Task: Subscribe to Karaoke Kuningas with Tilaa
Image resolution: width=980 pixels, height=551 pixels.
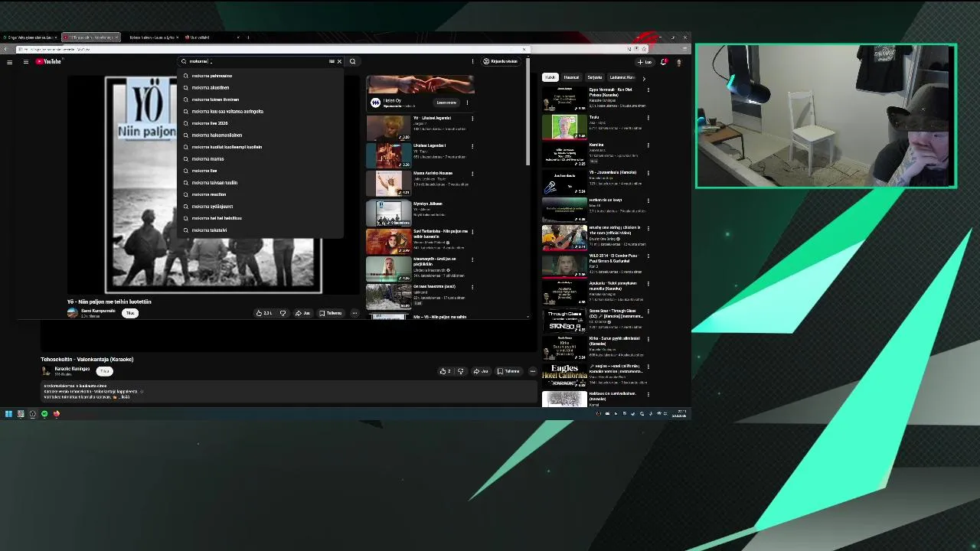Action: click(104, 371)
